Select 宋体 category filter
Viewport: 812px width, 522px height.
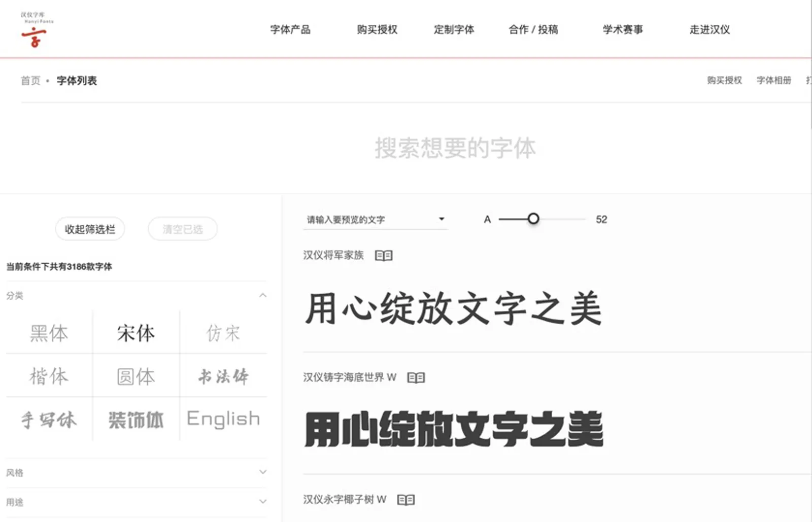pyautogui.click(x=136, y=333)
